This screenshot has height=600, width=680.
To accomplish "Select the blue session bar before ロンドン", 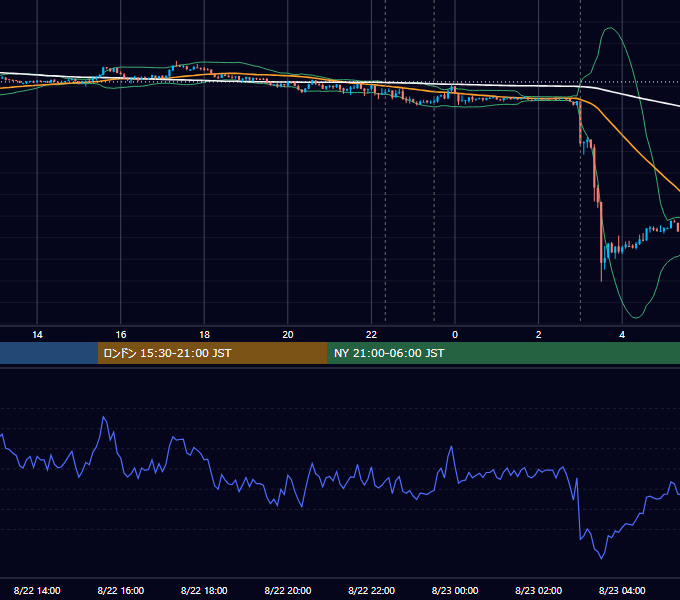I will click(x=49, y=353).
